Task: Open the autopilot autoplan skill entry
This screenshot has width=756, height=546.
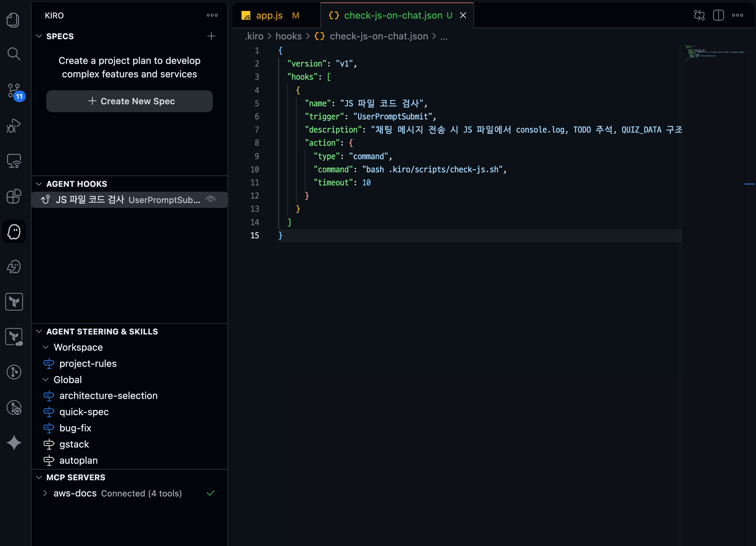Action: (x=129, y=461)
